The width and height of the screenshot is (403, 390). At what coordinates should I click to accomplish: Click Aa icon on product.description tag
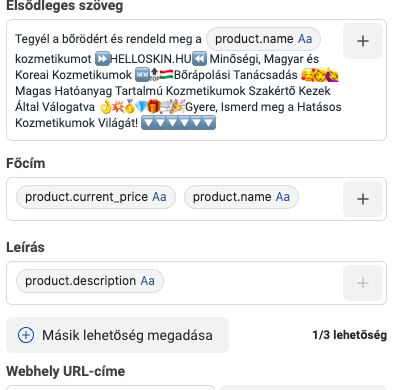[x=147, y=281]
